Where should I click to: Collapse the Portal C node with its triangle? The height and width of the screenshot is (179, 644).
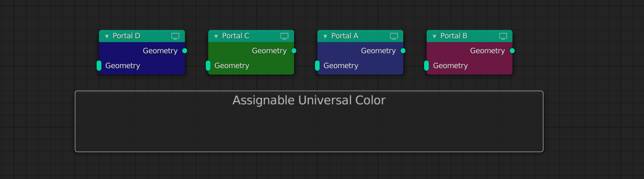pyautogui.click(x=216, y=36)
